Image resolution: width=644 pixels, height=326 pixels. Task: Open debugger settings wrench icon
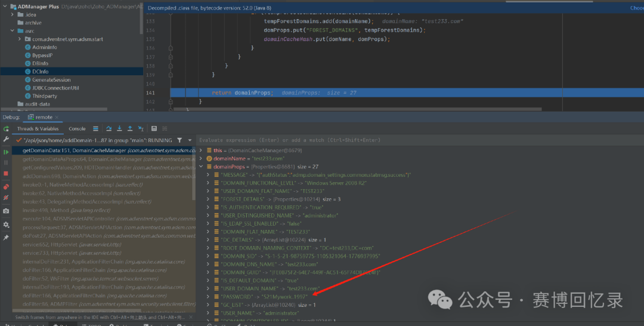6,139
